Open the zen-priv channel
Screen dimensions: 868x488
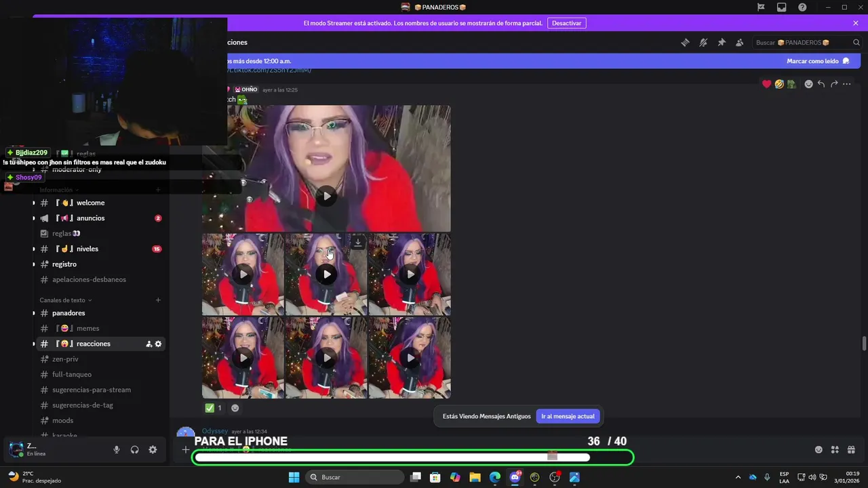100,359
